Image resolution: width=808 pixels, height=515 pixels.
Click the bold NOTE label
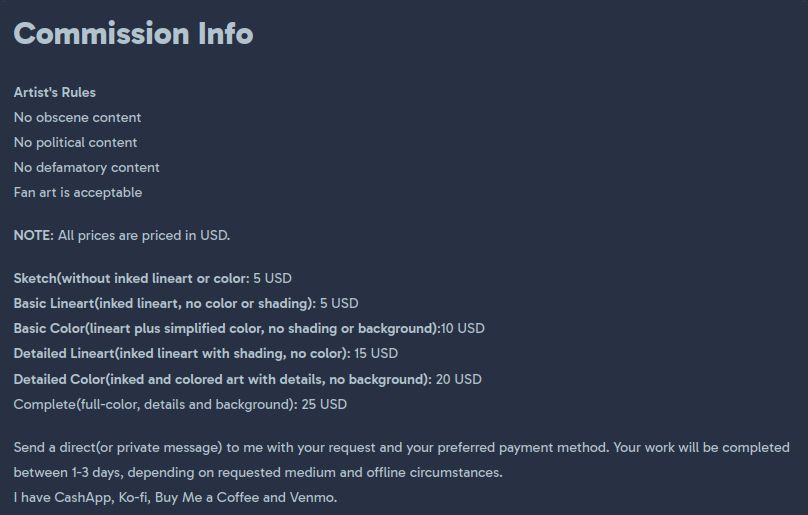click(33, 236)
